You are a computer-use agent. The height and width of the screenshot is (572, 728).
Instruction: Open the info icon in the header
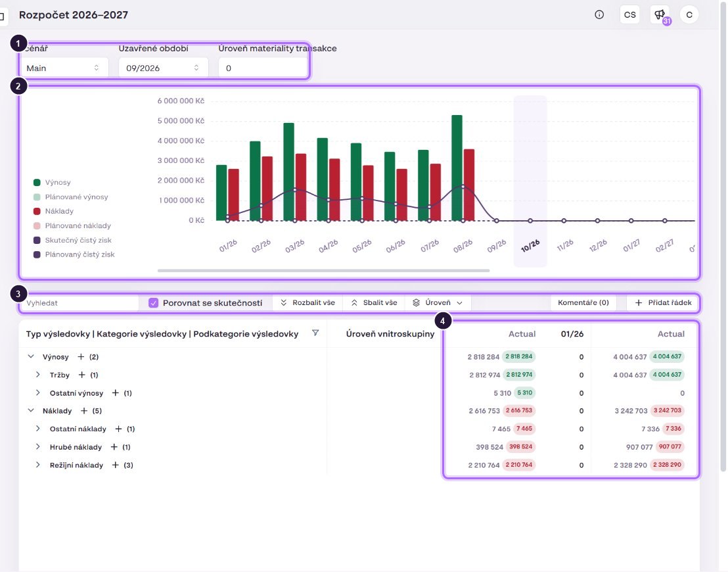pyautogui.click(x=599, y=15)
